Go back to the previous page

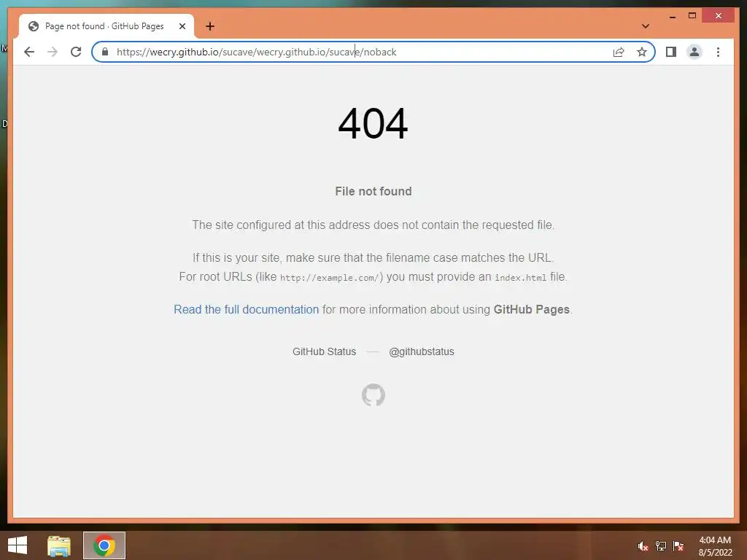29,52
